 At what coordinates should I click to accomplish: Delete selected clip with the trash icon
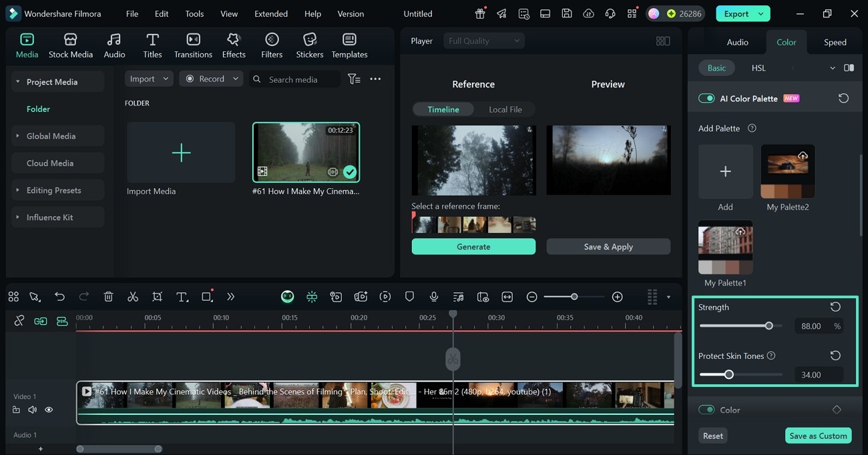(x=109, y=297)
